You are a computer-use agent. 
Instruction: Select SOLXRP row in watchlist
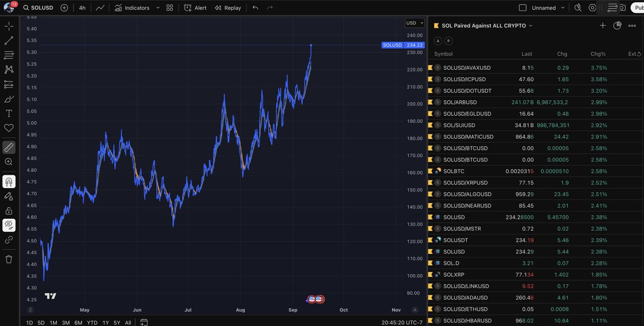point(536,275)
